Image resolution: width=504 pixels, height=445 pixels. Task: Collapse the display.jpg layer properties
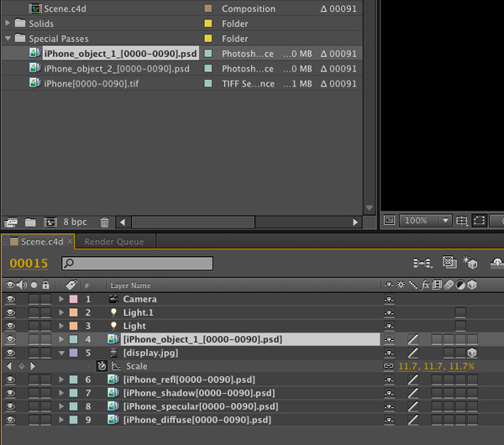pos(61,353)
